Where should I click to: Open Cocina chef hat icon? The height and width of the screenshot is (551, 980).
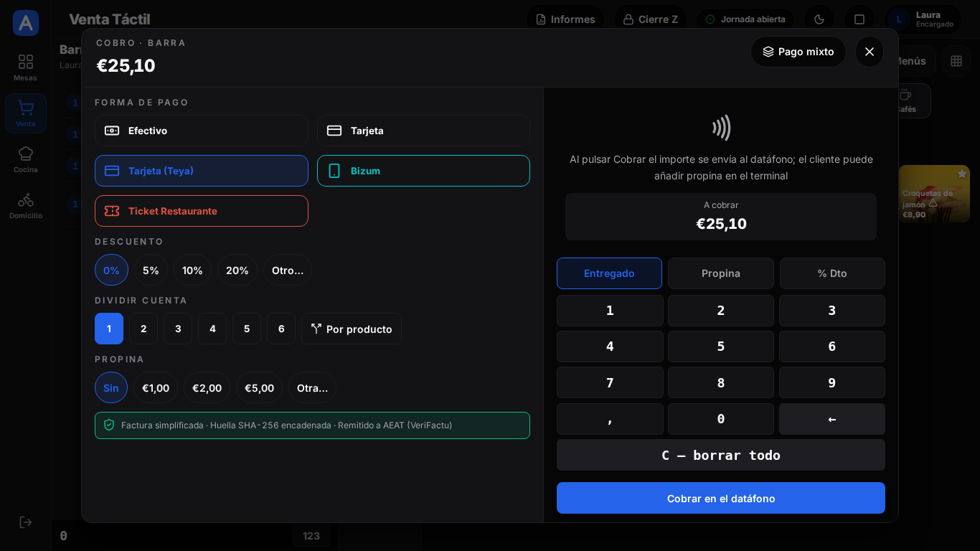click(x=26, y=154)
